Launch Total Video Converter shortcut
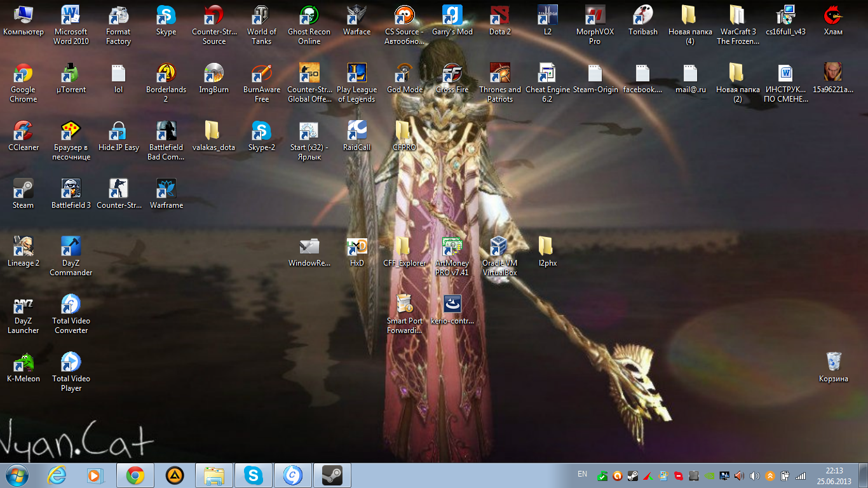Screen dimensions: 868x488 [71, 314]
